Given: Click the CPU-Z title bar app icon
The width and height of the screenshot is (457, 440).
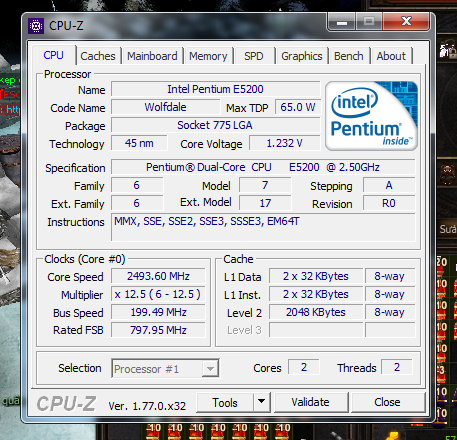Looking at the screenshot, I should click(x=36, y=25).
